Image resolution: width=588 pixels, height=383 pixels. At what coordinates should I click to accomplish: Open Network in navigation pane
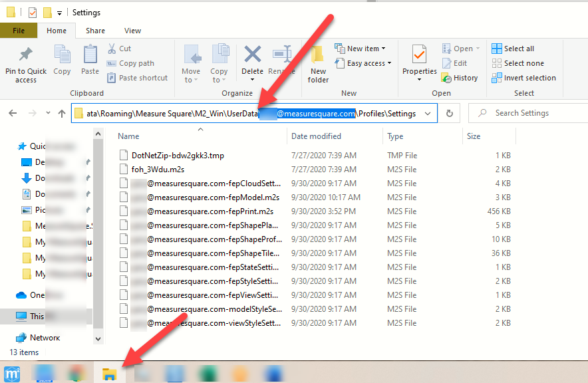pos(38,338)
